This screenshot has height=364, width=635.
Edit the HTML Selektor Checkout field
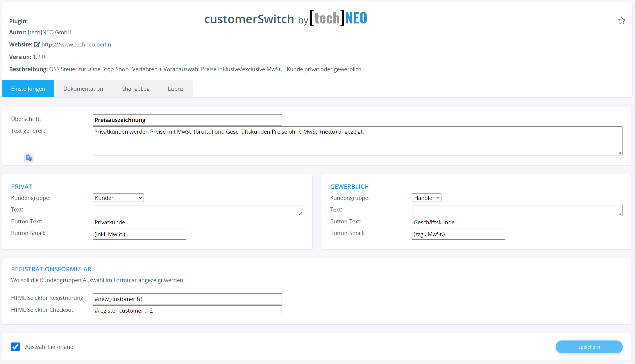pyautogui.click(x=187, y=311)
